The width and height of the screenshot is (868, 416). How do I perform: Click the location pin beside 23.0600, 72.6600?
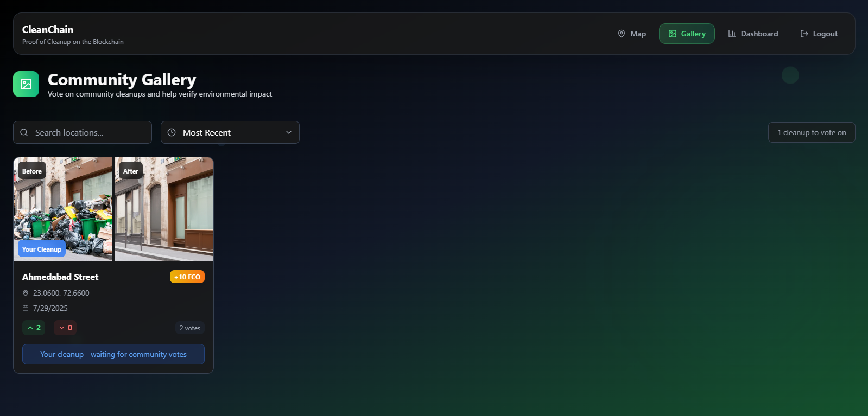pyautogui.click(x=26, y=293)
